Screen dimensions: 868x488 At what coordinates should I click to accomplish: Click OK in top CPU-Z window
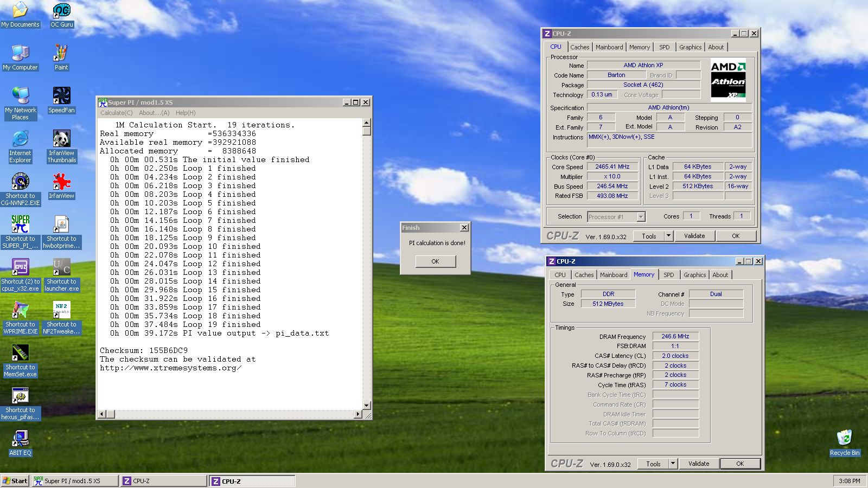[x=736, y=236]
